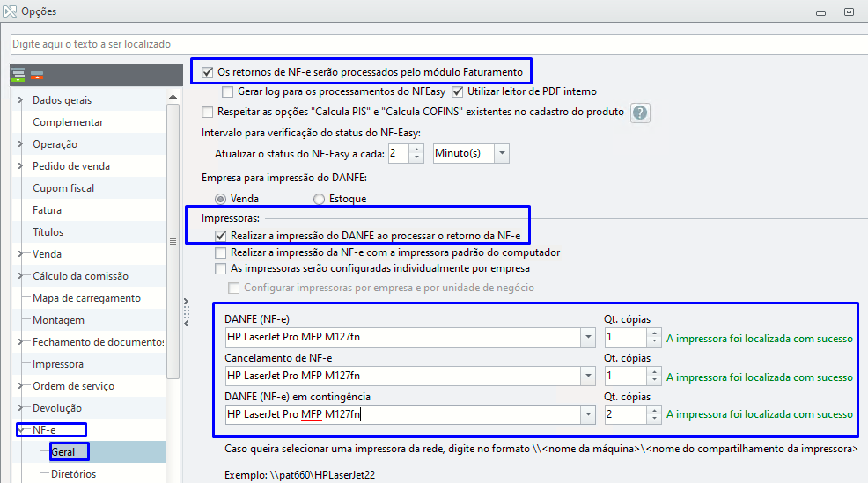Select the Estoque radio option
This screenshot has height=483, width=868.
coord(319,199)
